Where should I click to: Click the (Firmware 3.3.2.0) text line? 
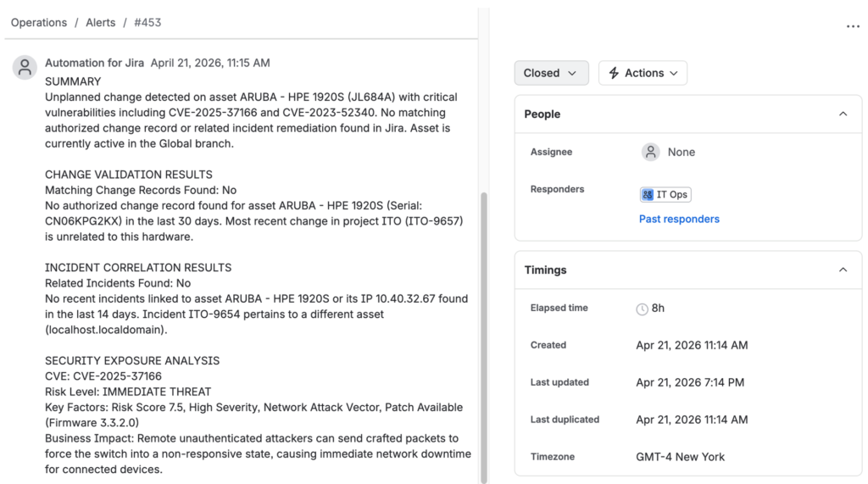click(x=92, y=422)
